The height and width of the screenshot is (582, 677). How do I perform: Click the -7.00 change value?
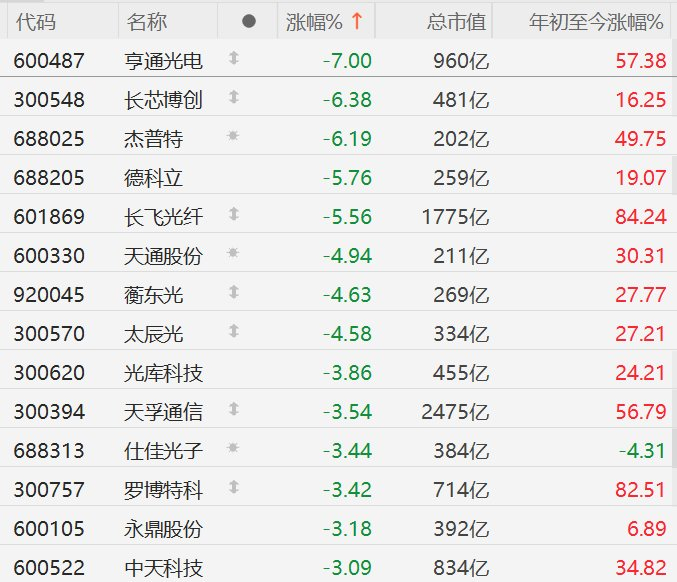point(348,61)
